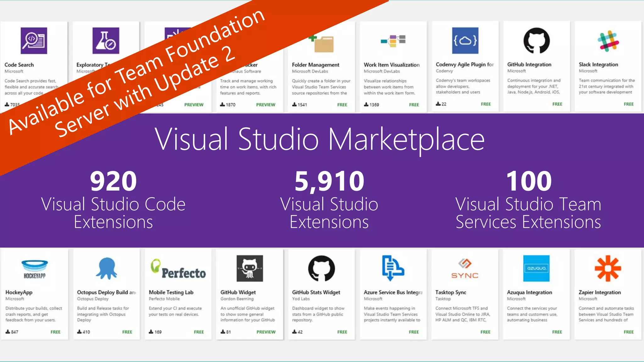
Task: Click the download icon next to 1369
Action: pos(366,104)
